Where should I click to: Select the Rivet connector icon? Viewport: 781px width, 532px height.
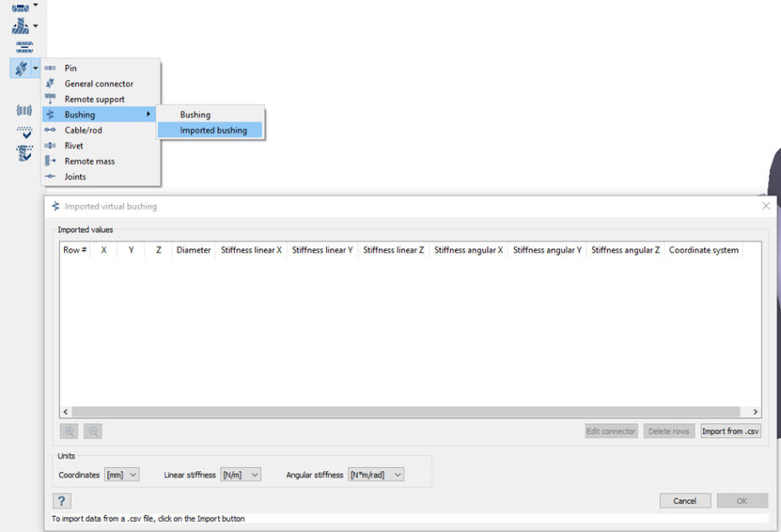tap(50, 145)
